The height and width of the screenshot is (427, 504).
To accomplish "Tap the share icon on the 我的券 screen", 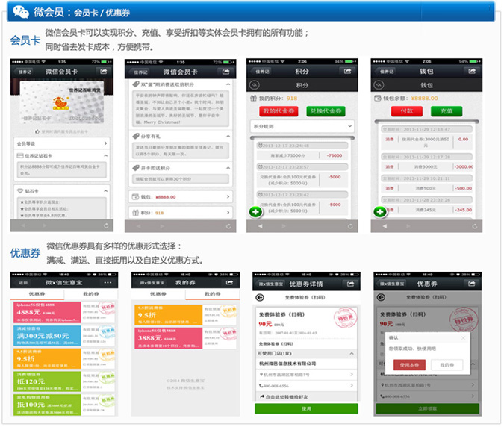I will click(x=229, y=282).
